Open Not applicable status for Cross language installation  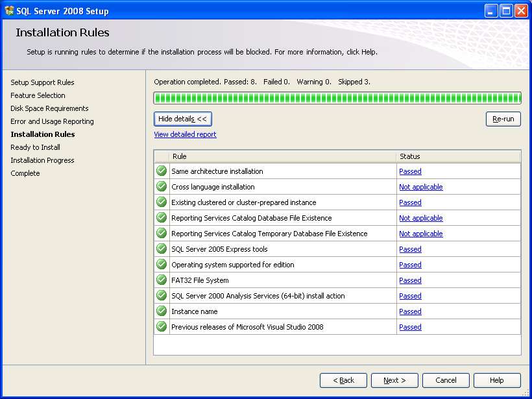pos(420,187)
